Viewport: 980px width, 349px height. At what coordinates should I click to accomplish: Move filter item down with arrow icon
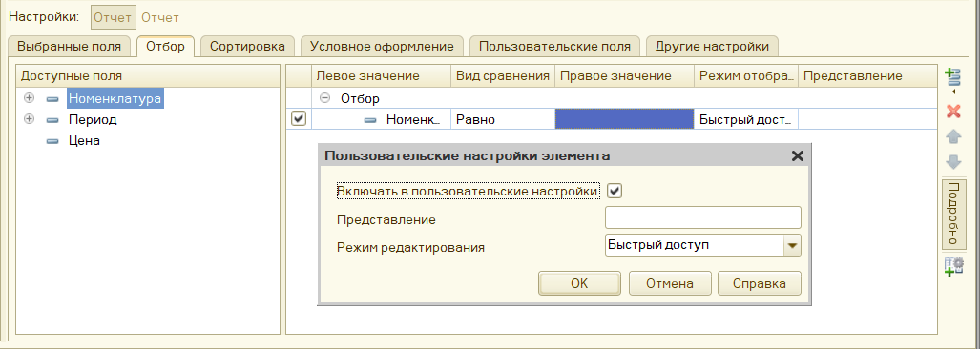click(953, 162)
